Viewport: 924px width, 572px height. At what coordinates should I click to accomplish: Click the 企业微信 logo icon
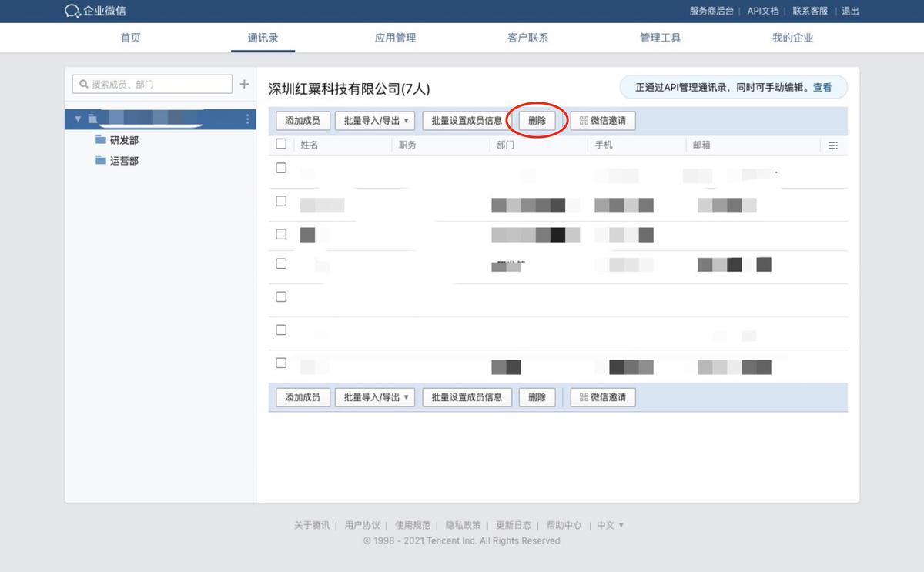pos(73,11)
